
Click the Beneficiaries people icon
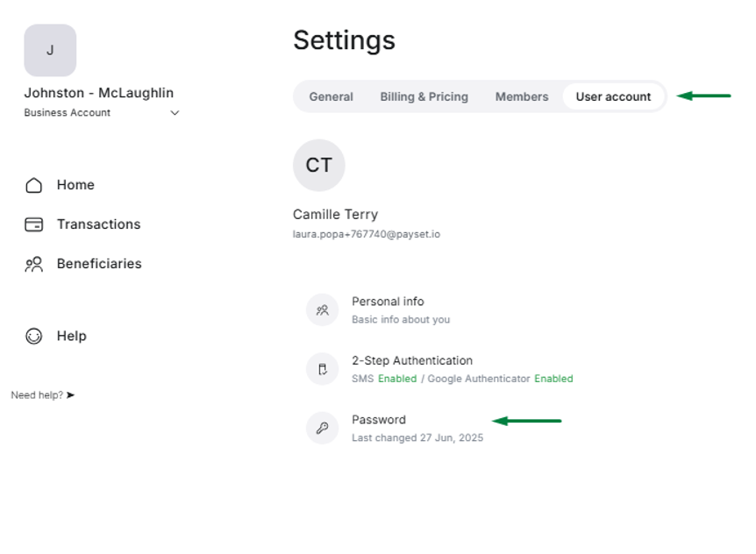click(x=34, y=264)
